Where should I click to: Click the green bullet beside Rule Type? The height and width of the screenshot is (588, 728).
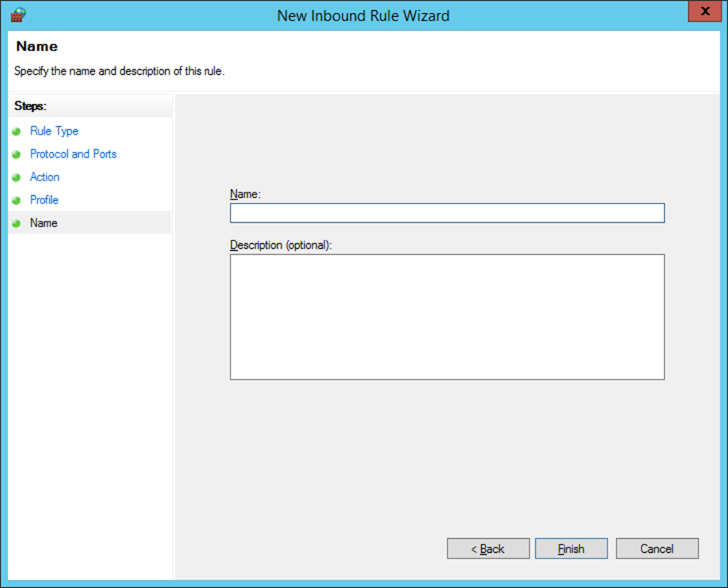click(17, 132)
